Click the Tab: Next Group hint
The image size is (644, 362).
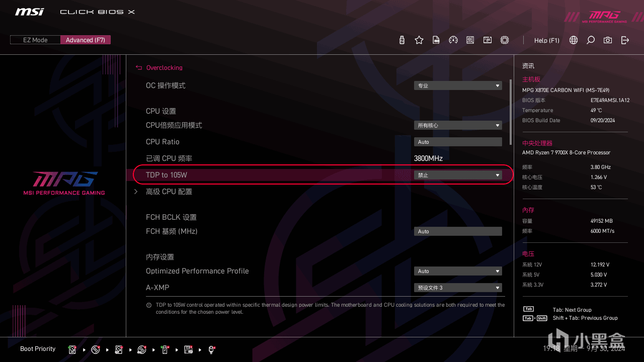coord(572,310)
